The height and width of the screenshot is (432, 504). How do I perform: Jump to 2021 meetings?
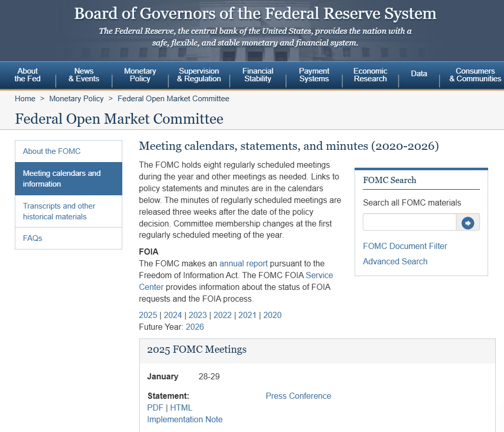coord(247,315)
